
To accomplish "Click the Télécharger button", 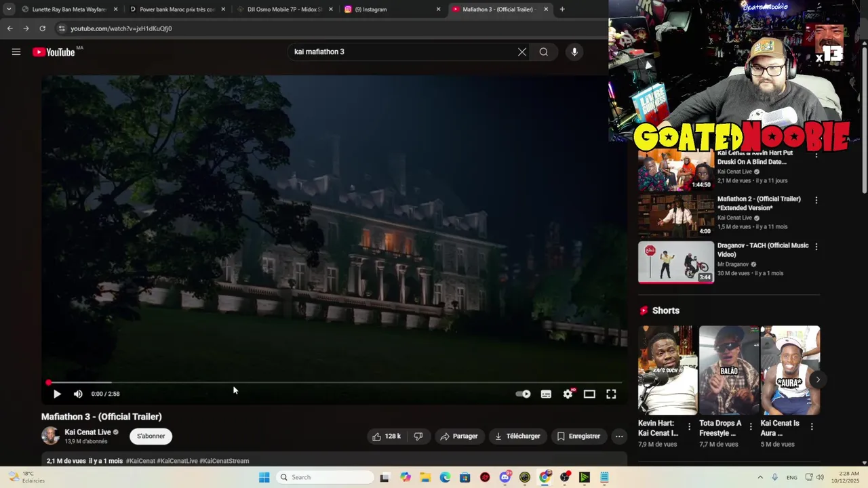I will point(517,436).
